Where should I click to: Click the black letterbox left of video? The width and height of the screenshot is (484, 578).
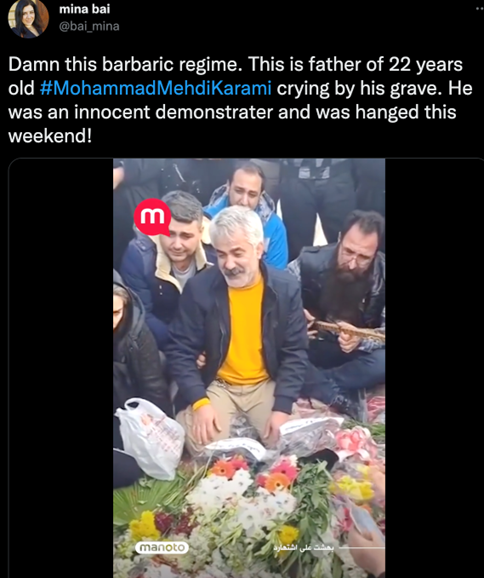pyautogui.click(x=61, y=368)
